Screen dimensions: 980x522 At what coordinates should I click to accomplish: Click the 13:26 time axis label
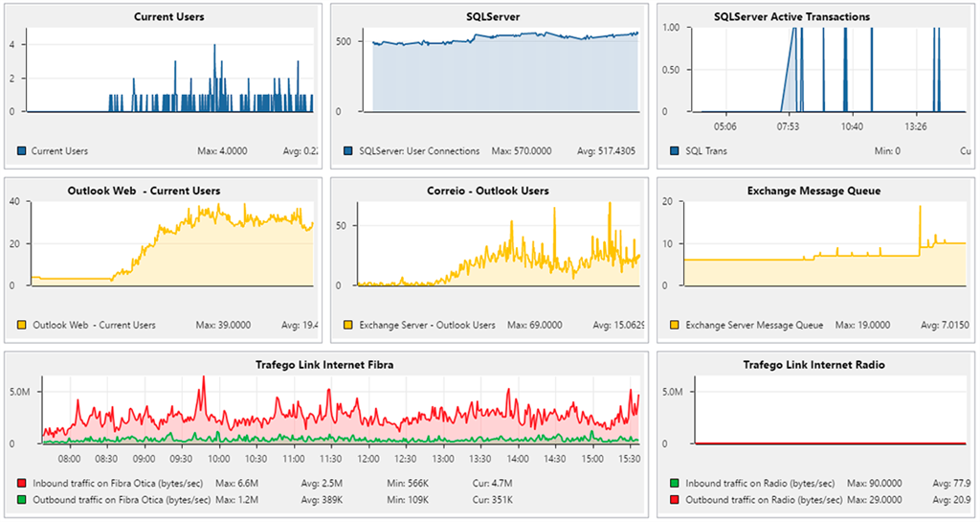pyautogui.click(x=916, y=126)
